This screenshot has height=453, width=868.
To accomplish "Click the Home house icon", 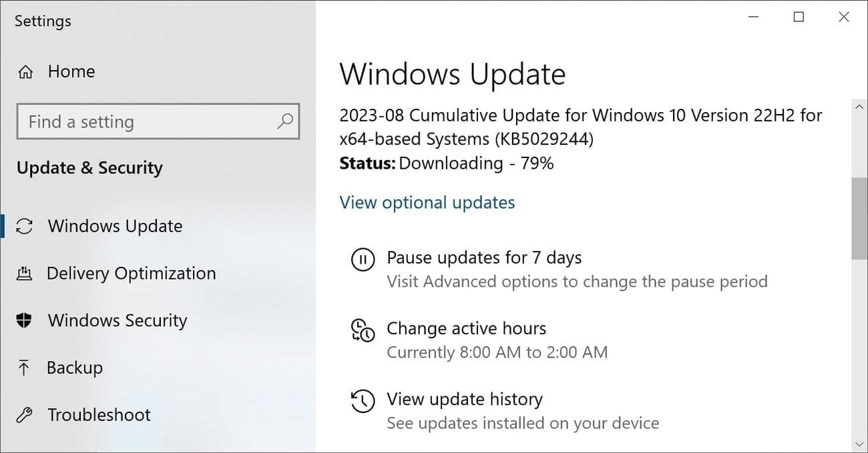I will pyautogui.click(x=25, y=71).
